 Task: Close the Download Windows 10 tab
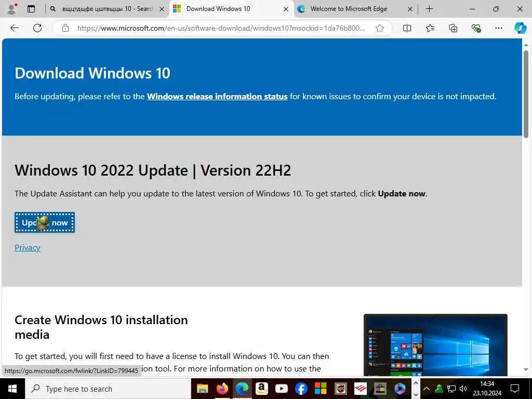(x=286, y=9)
